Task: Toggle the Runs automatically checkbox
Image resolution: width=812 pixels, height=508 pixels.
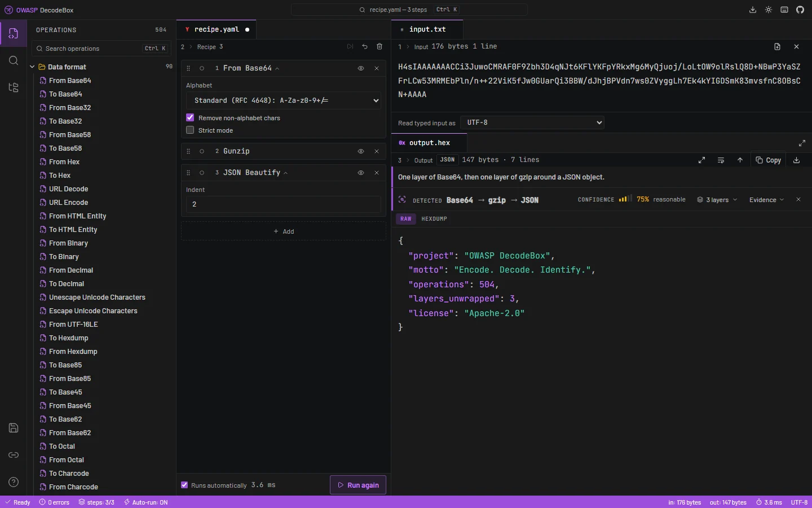Action: pos(184,485)
